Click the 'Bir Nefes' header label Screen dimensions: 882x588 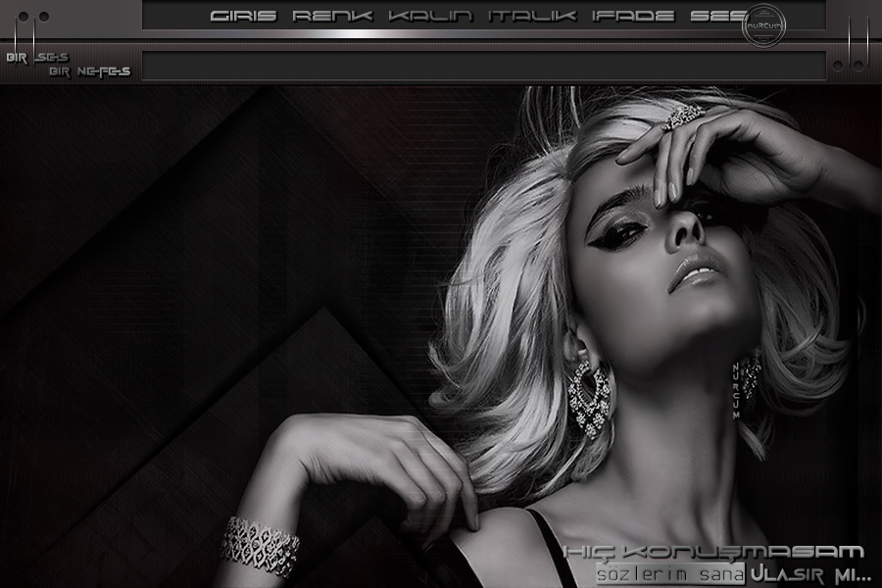[x=89, y=72]
